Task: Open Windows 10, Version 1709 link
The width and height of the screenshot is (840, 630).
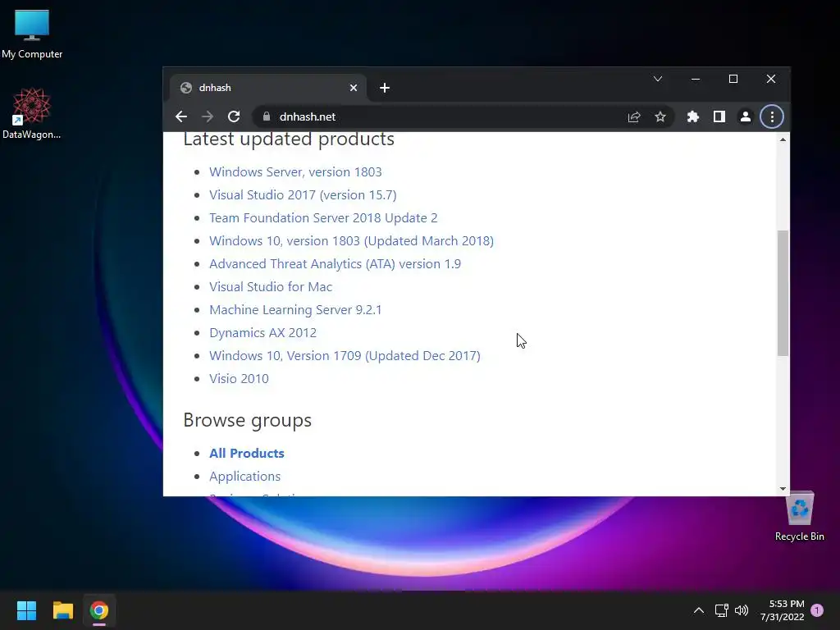Action: 345,356
